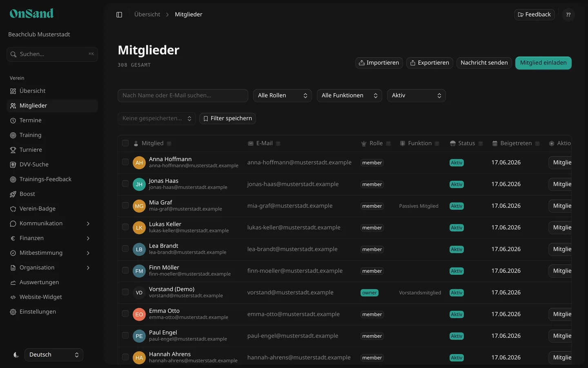The image size is (588, 368).
Task: Navigate to Übersicht breadcrumb link
Action: 147,15
